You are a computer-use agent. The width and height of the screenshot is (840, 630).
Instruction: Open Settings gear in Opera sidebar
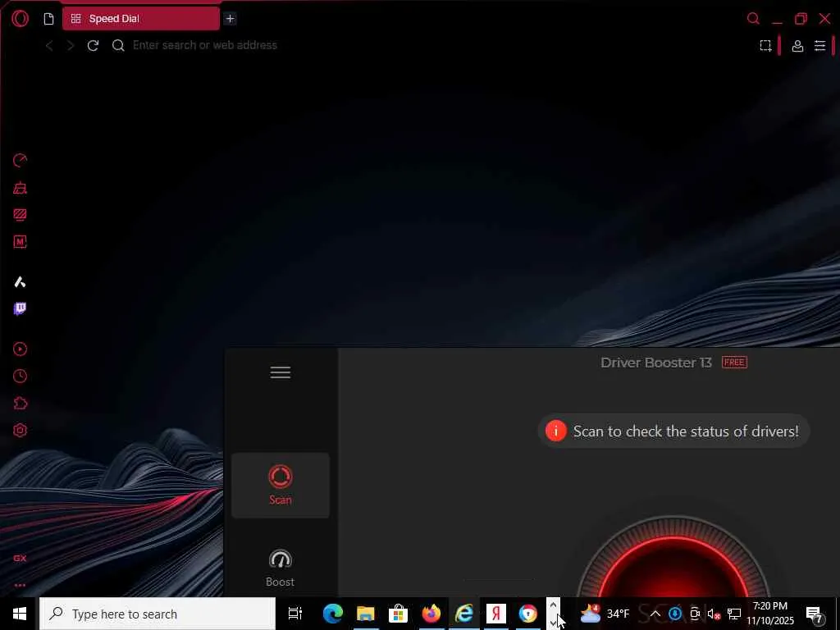pos(20,430)
